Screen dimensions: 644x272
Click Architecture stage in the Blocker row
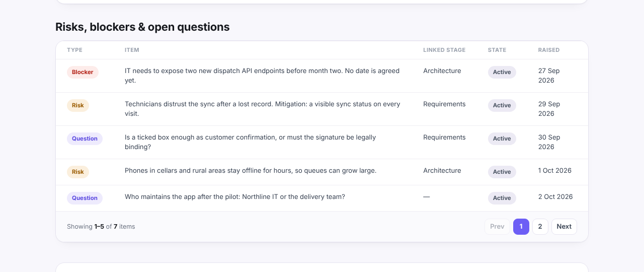click(x=442, y=71)
